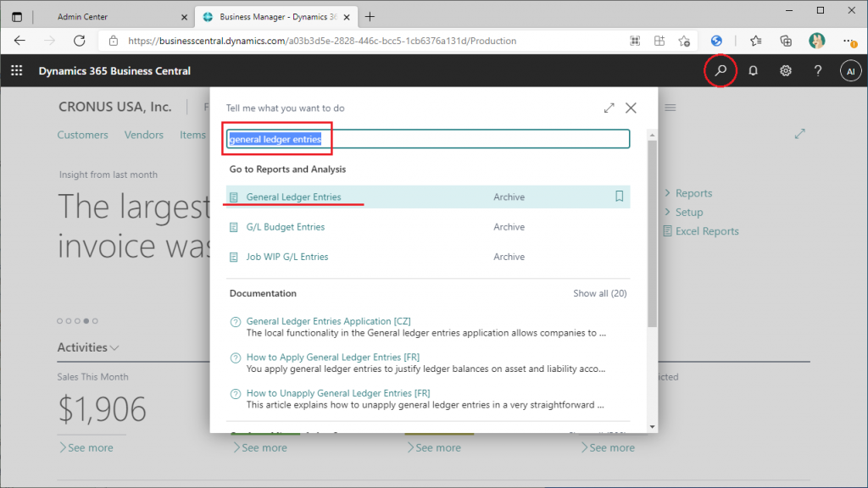
Task: Open the Customers navigation menu item
Action: pos(82,135)
